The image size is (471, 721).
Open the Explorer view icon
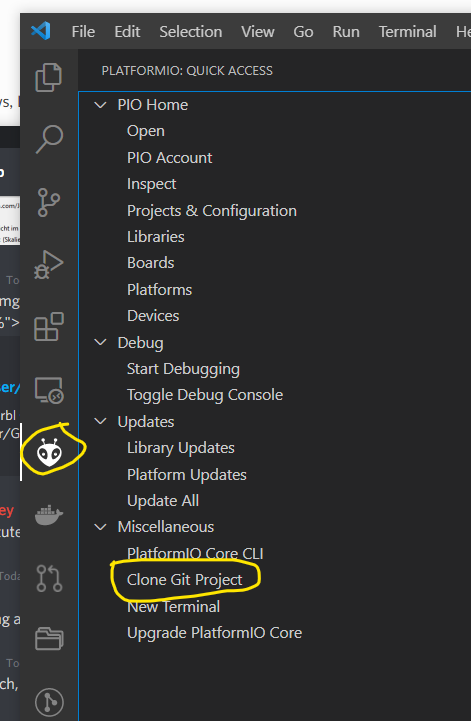tap(49, 77)
